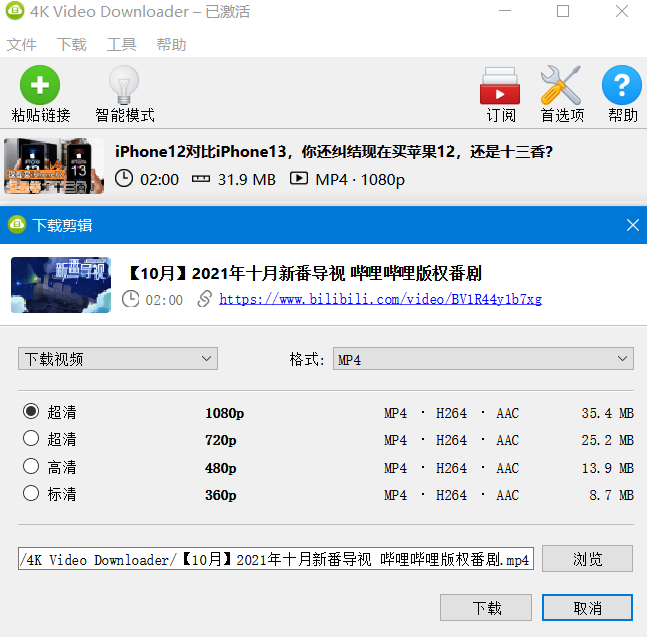Open the 工具 menu
Viewport: 647px width, 637px height.
tap(121, 44)
